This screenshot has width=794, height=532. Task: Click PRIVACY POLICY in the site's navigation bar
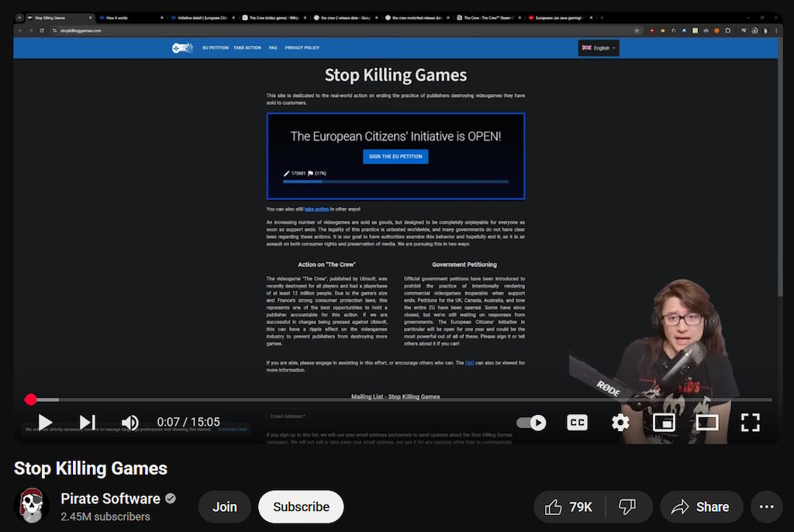[302, 47]
